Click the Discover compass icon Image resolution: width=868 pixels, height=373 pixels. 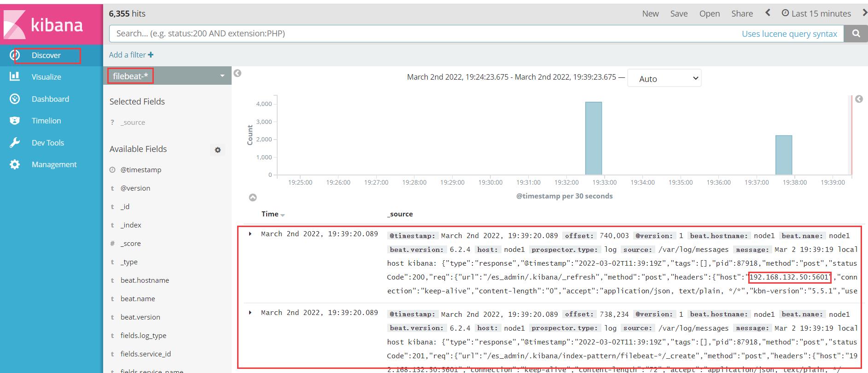15,55
